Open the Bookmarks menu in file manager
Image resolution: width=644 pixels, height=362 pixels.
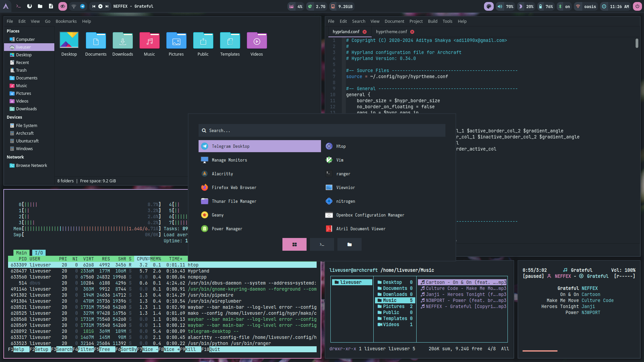pos(66,21)
